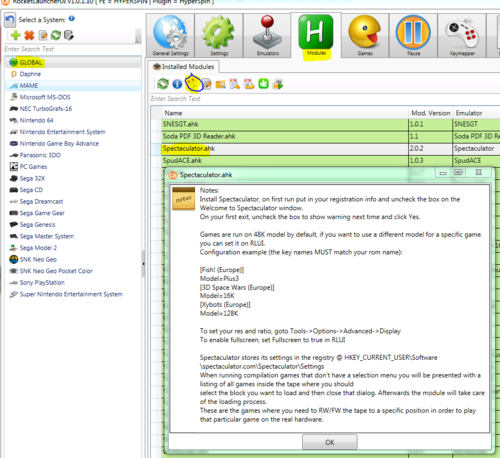Select the Microsoft MS-DOS system
The image size is (500, 458).
coord(73,97)
